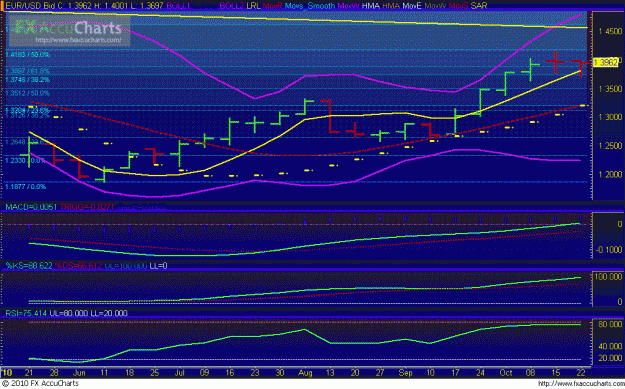Click the 21 date on time axis
Image resolution: width=625 pixels, height=389 pixels.
coord(29,373)
